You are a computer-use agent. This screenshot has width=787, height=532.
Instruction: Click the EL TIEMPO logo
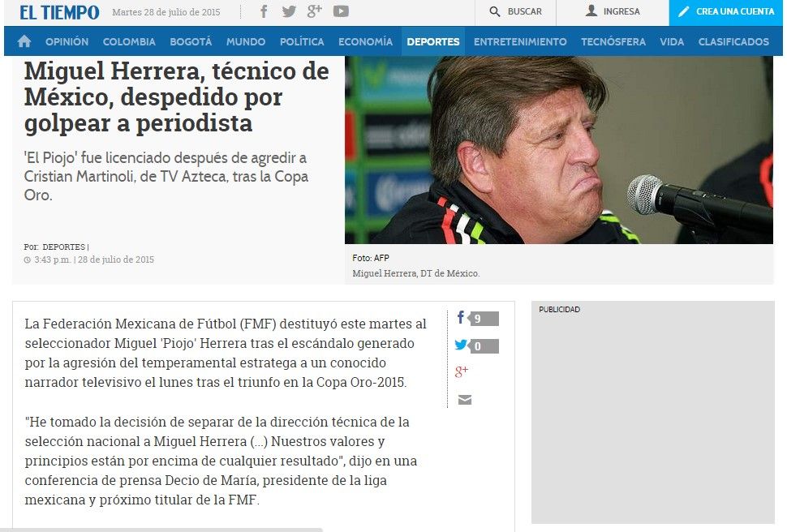pos(59,12)
